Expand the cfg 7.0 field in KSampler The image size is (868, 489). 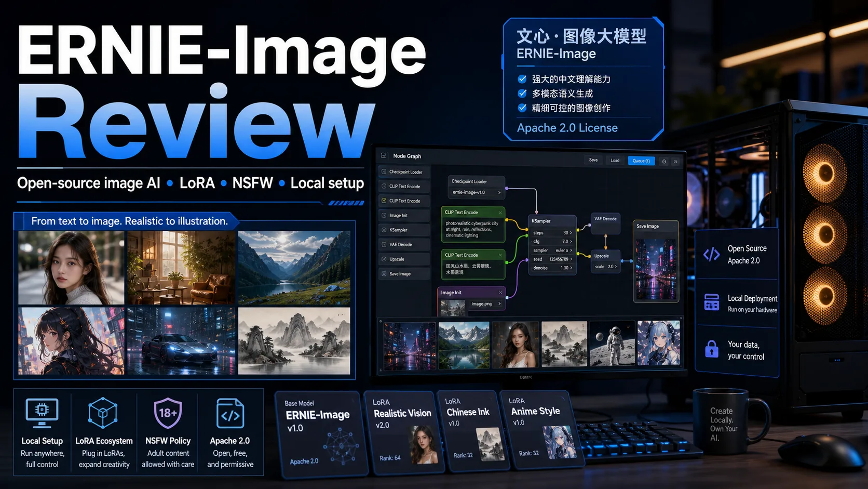pos(553,242)
